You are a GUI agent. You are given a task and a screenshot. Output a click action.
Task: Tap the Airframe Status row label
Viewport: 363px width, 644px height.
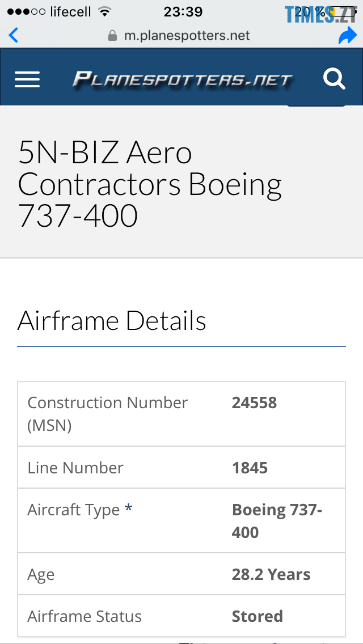(85, 616)
